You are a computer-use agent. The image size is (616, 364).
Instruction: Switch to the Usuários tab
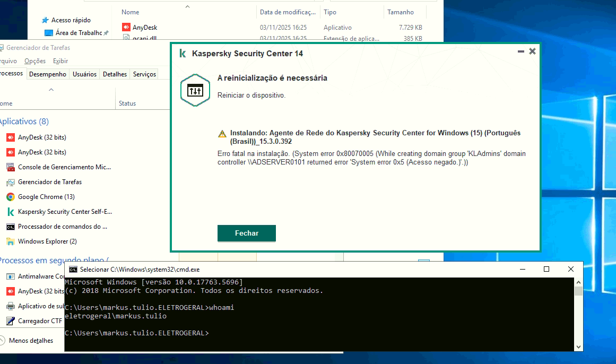84,74
